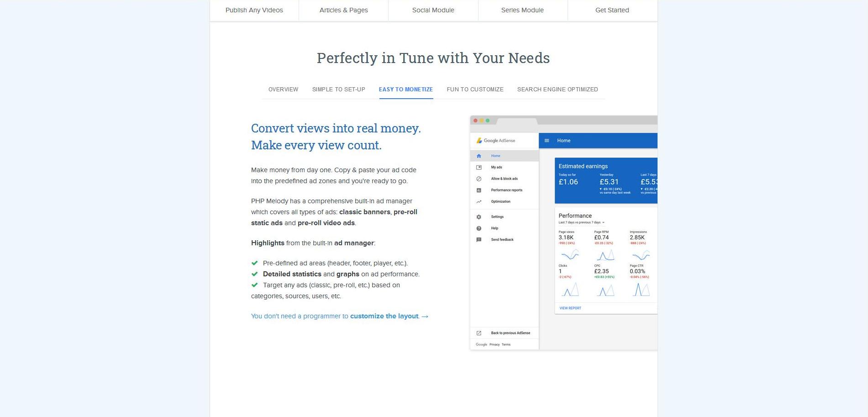Select Search Engine Optimized tab

click(557, 90)
